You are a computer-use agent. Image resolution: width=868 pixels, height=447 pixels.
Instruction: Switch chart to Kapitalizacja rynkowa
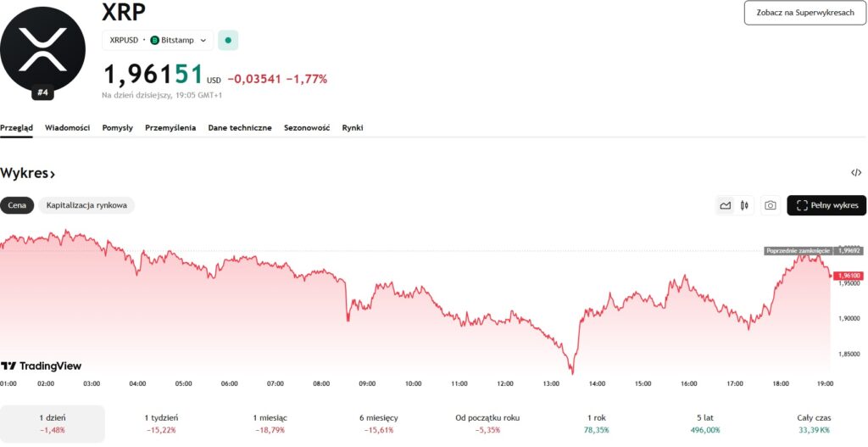86,205
